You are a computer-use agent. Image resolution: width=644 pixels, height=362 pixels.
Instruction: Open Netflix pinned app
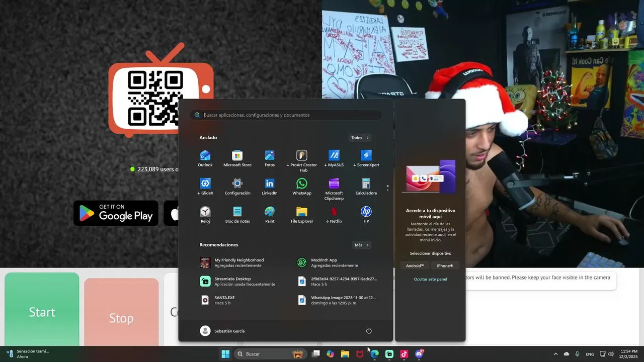click(x=334, y=215)
